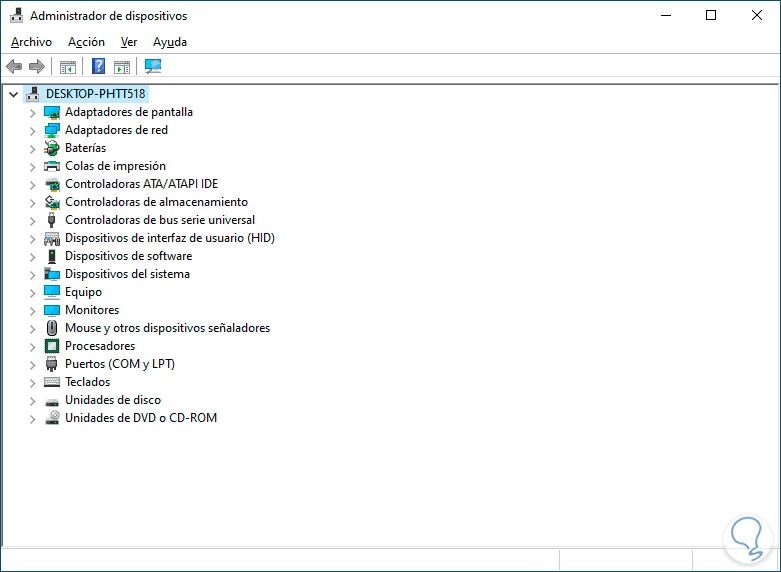Image resolution: width=781 pixels, height=572 pixels.
Task: Select Controladoras de bus serie universal text
Action: click(160, 220)
